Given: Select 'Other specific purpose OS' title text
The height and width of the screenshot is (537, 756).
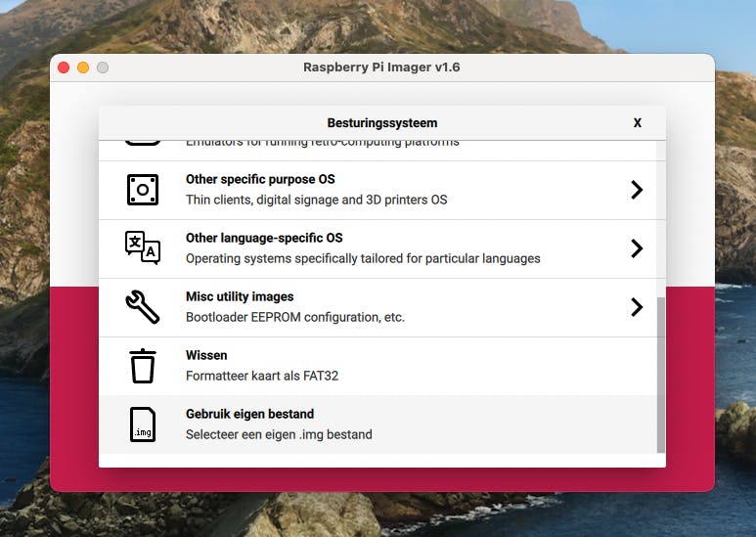Looking at the screenshot, I should [260, 179].
